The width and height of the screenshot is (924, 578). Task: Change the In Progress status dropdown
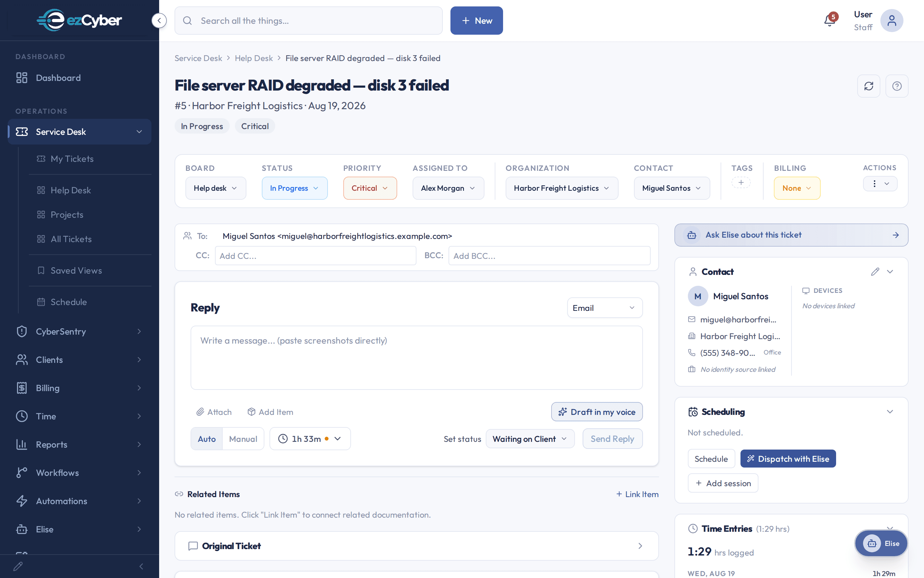coord(295,188)
